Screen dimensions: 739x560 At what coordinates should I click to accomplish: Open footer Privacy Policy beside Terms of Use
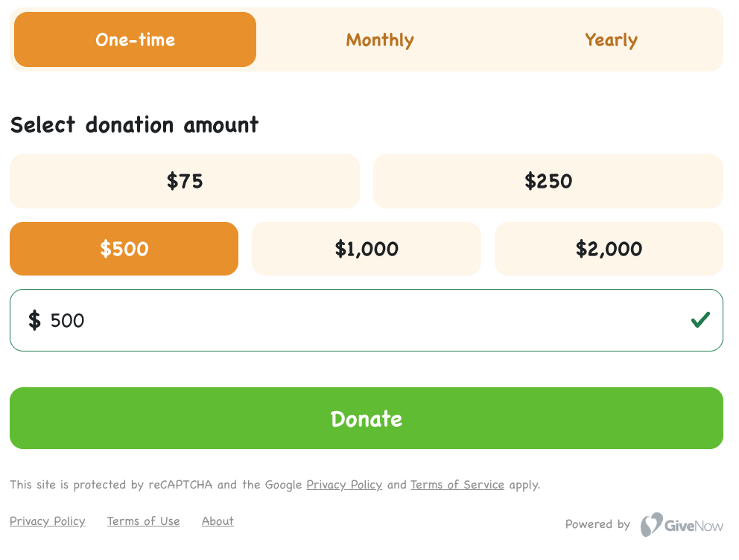click(48, 521)
